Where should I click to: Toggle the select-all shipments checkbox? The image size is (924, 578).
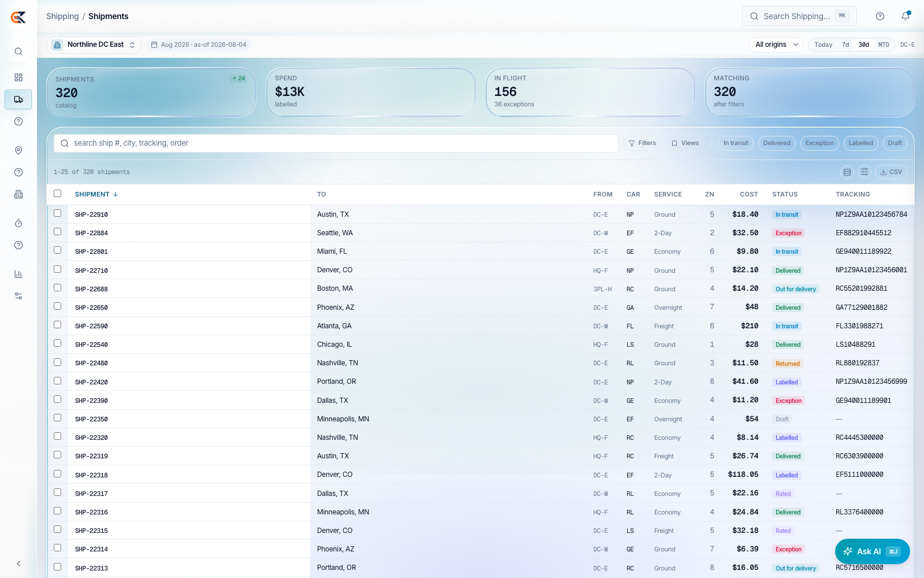pyautogui.click(x=57, y=194)
